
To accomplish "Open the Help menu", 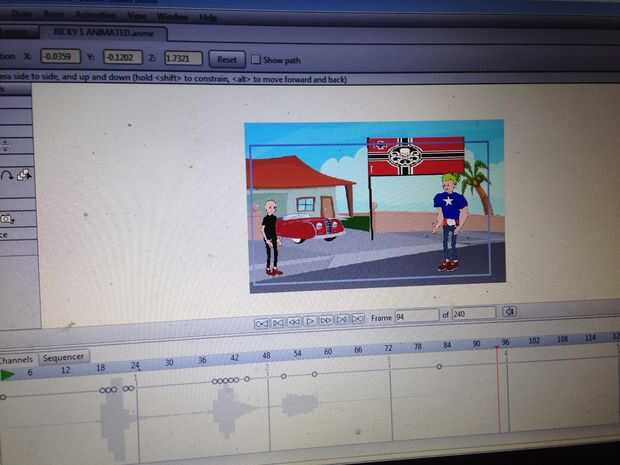I will (208, 18).
